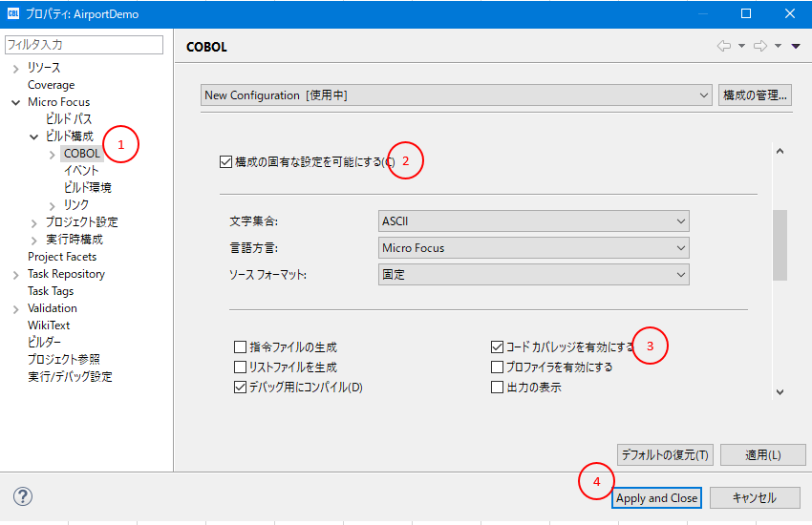Open the view menu triangle at top right

click(x=796, y=46)
